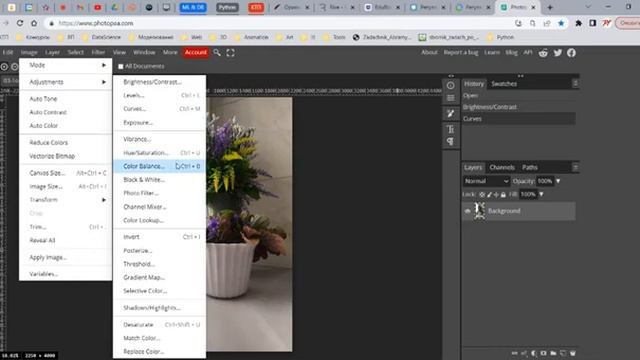Select the Curves history state
Image resolution: width=640 pixels, height=360 pixels.
coord(518,119)
